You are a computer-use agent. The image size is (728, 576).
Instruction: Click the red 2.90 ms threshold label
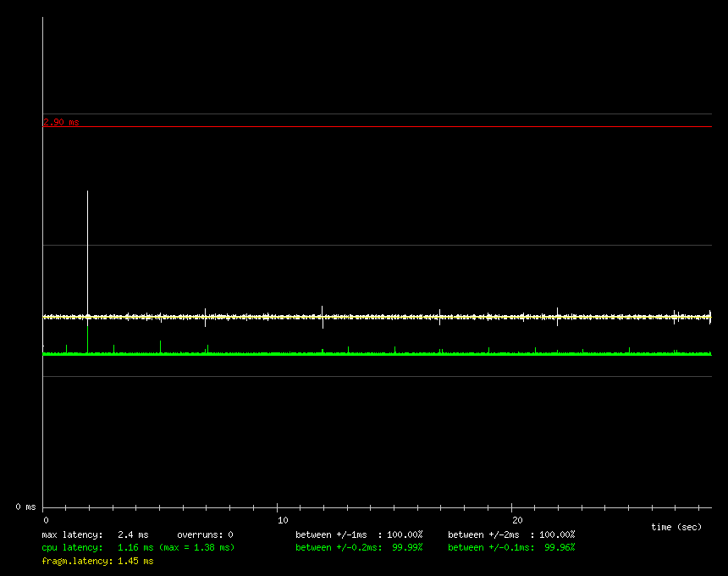(61, 122)
